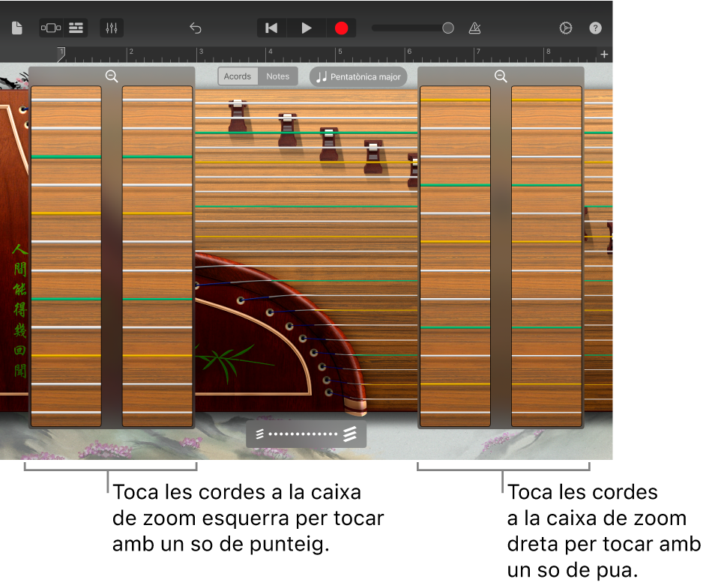Arm recording with the red Record button
The width and height of the screenshot is (712, 588).
pyautogui.click(x=341, y=28)
